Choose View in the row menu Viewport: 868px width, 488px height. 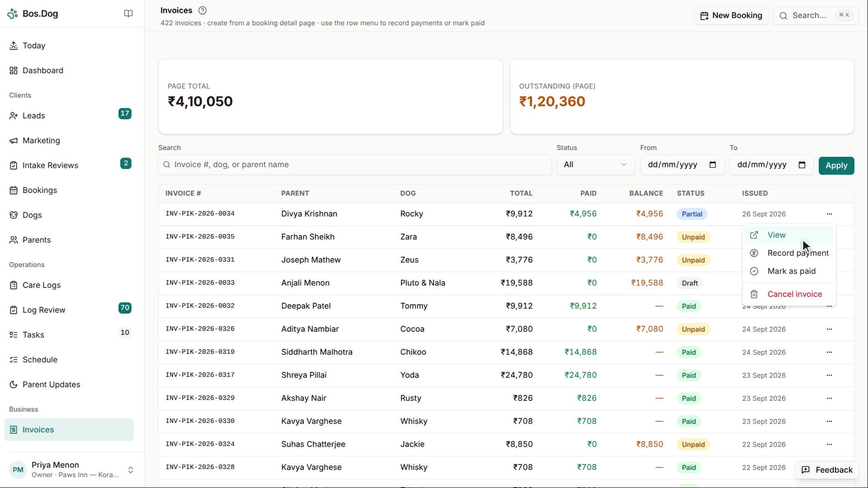click(x=789, y=235)
